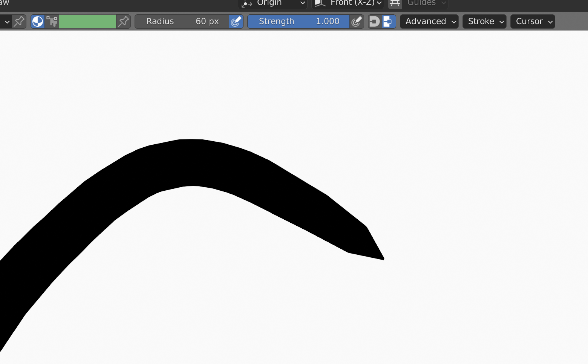
Task: Open the Advanced brush settings popover
Action: (429, 21)
